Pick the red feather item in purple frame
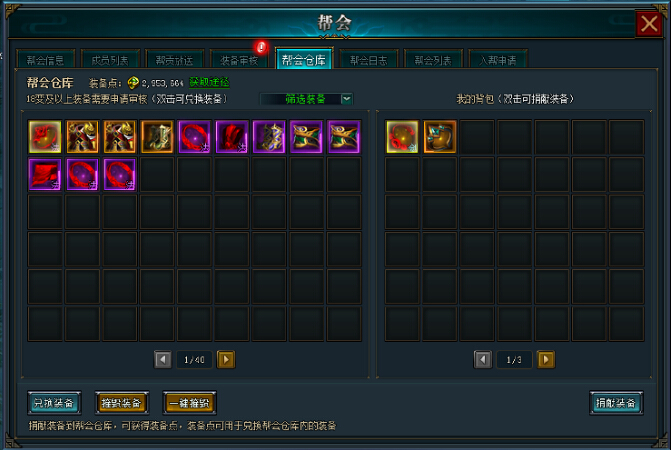Screen dimensions: 671x450 pyautogui.click(x=232, y=136)
